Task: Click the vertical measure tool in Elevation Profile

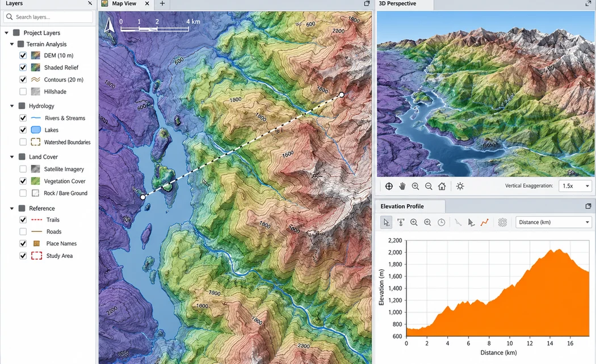Action: pos(401,222)
